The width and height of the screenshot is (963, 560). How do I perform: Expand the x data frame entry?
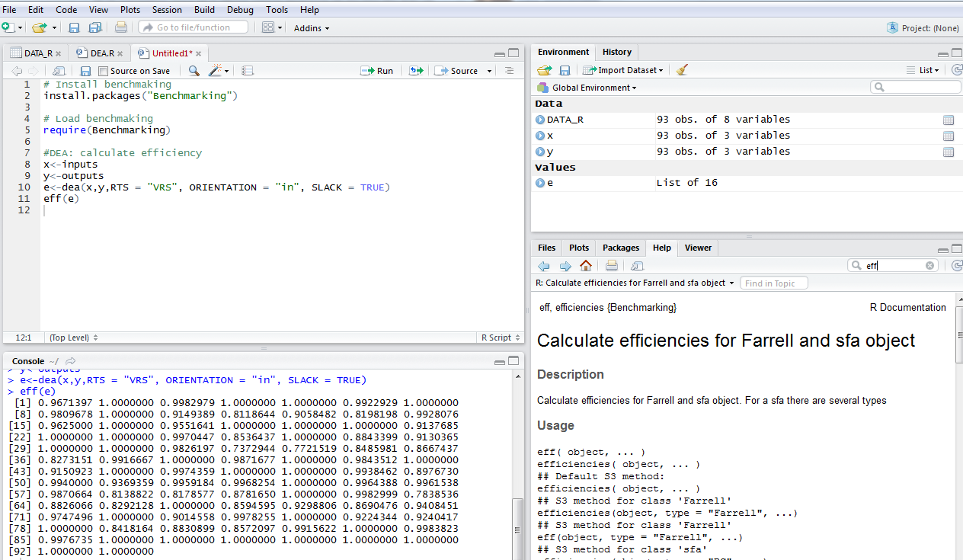point(540,136)
